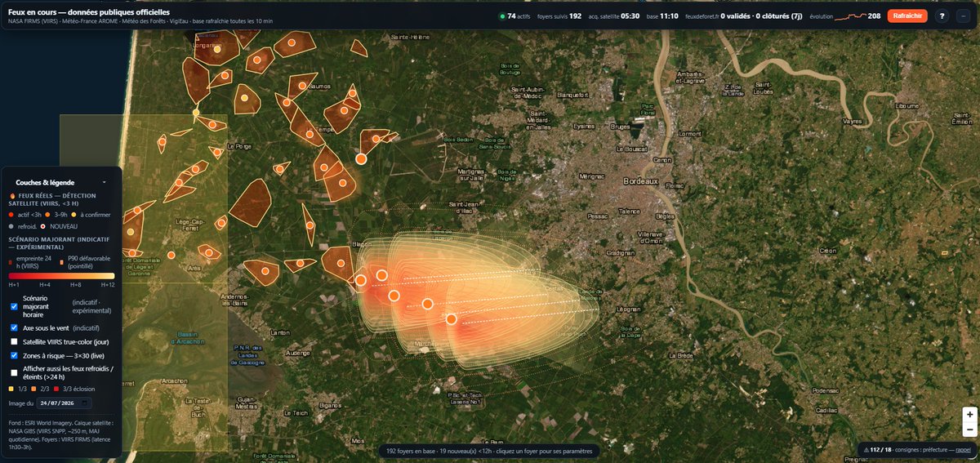Screen dimensions: 980x463
Task: Click the red 3/3 éclosion swatch
Action: (56, 389)
